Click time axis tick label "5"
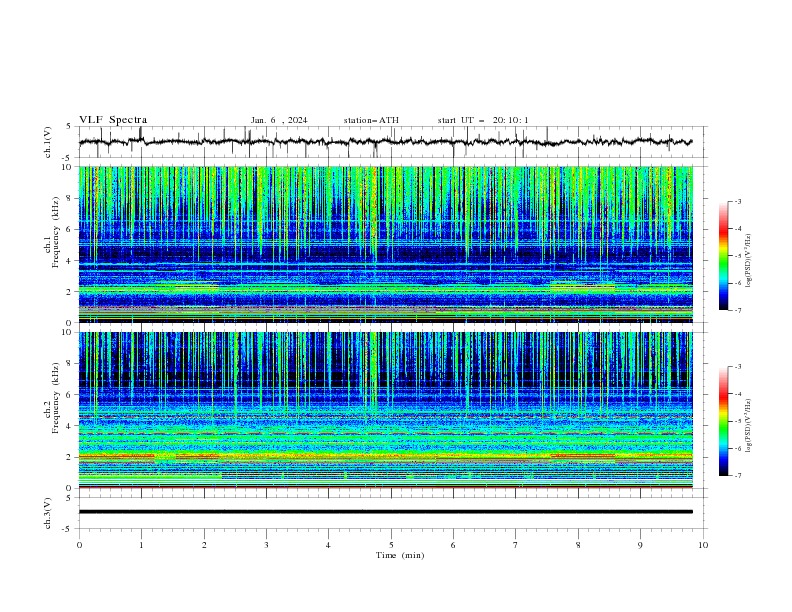 tap(391, 545)
